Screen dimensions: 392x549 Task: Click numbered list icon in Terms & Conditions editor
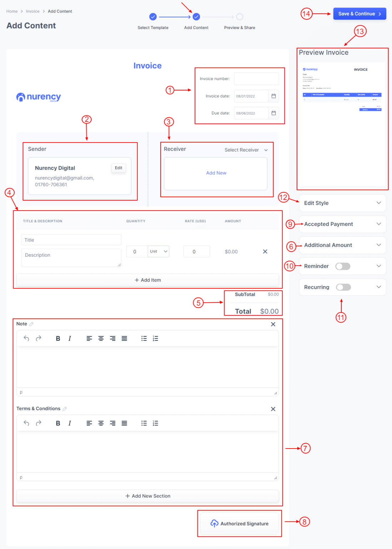(155, 423)
